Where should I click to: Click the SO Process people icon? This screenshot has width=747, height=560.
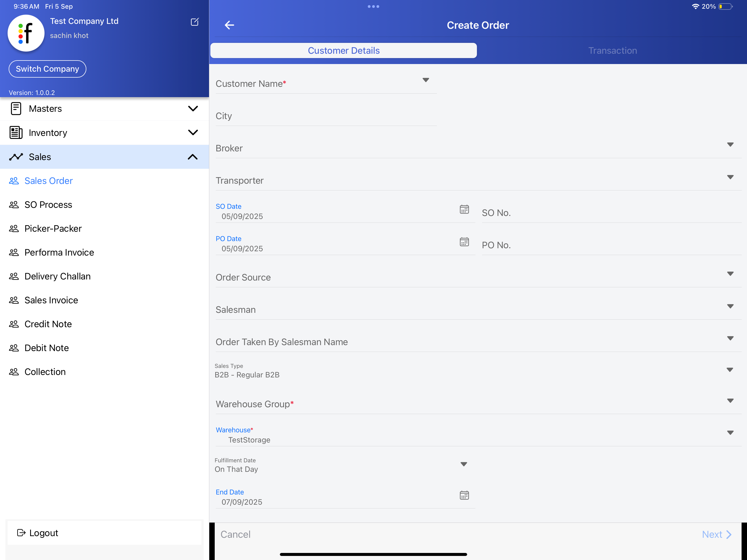pyautogui.click(x=14, y=205)
